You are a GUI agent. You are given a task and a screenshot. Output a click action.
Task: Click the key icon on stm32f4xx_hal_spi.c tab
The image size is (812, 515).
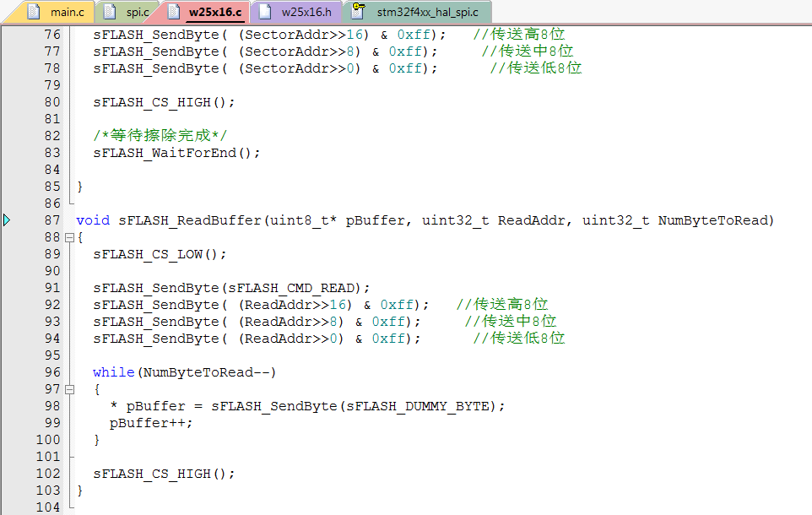point(358,11)
